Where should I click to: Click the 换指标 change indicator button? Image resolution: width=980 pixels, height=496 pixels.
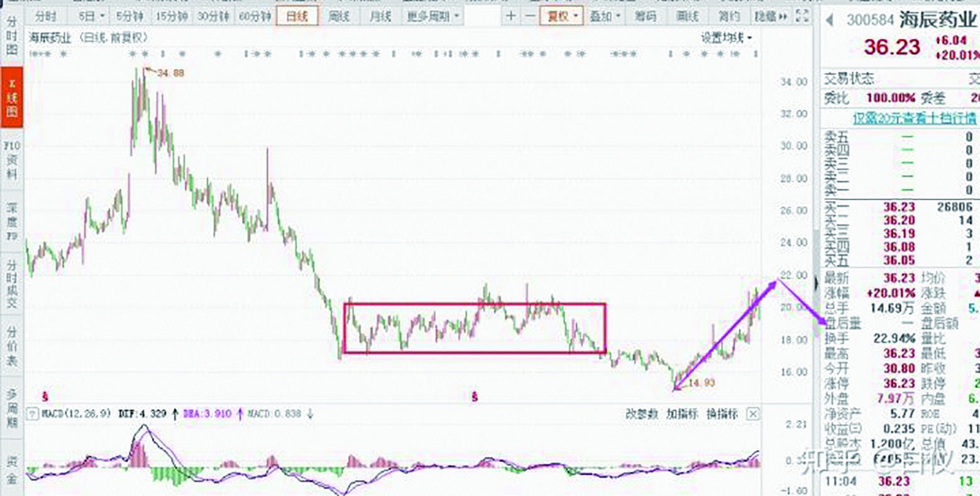pyautogui.click(x=722, y=414)
